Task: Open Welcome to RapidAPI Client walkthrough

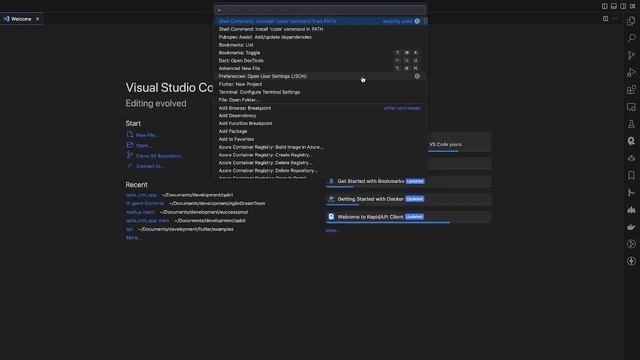Action: [408, 217]
